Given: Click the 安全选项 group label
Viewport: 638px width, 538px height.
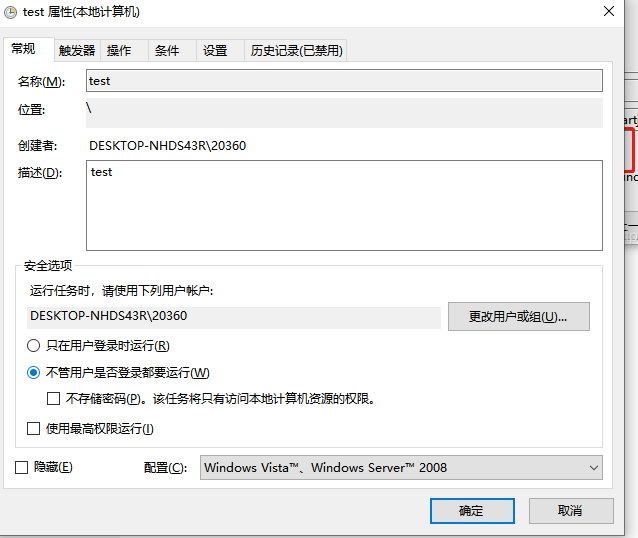Looking at the screenshot, I should coord(48,266).
